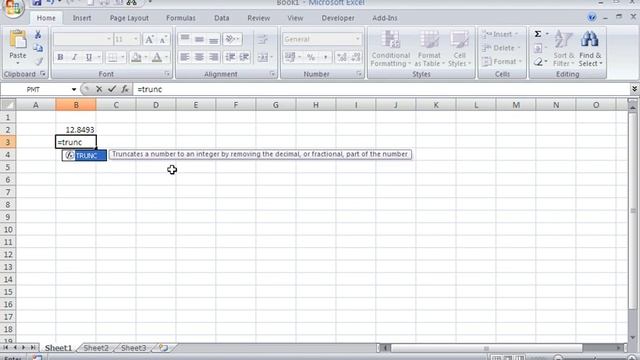Switch to the Developer tab
Viewport: 640px width, 360px height.
(338, 18)
